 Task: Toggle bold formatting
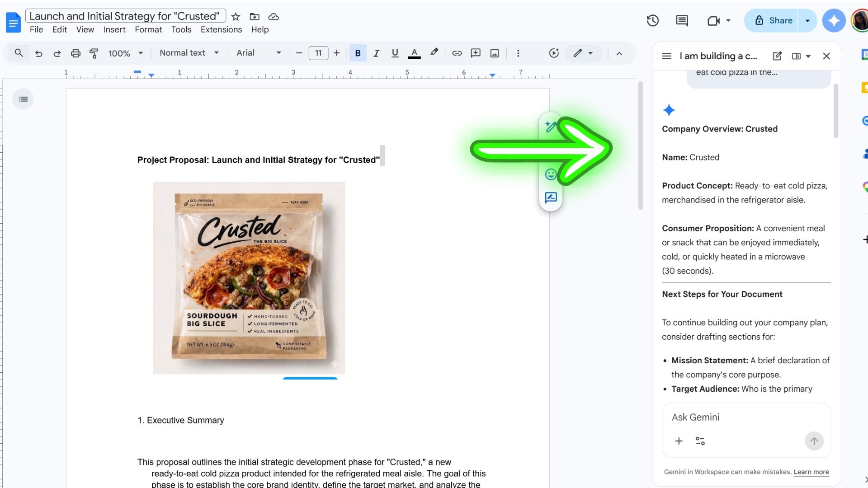[x=358, y=53]
